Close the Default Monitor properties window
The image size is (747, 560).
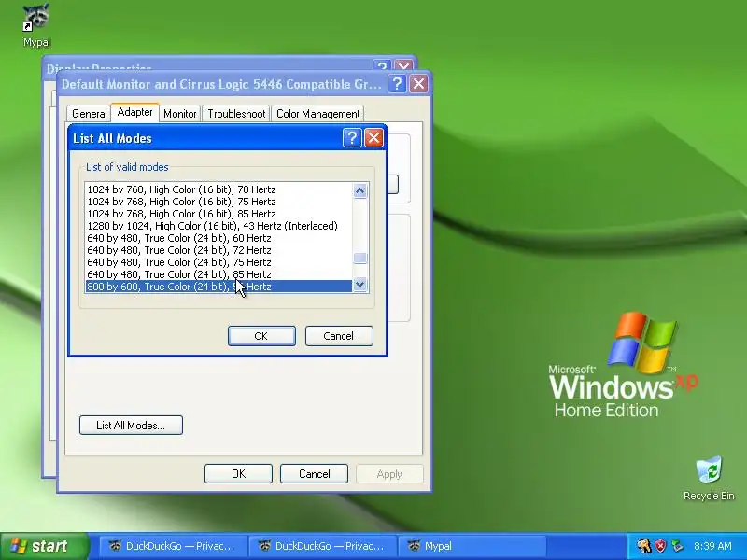pos(418,84)
